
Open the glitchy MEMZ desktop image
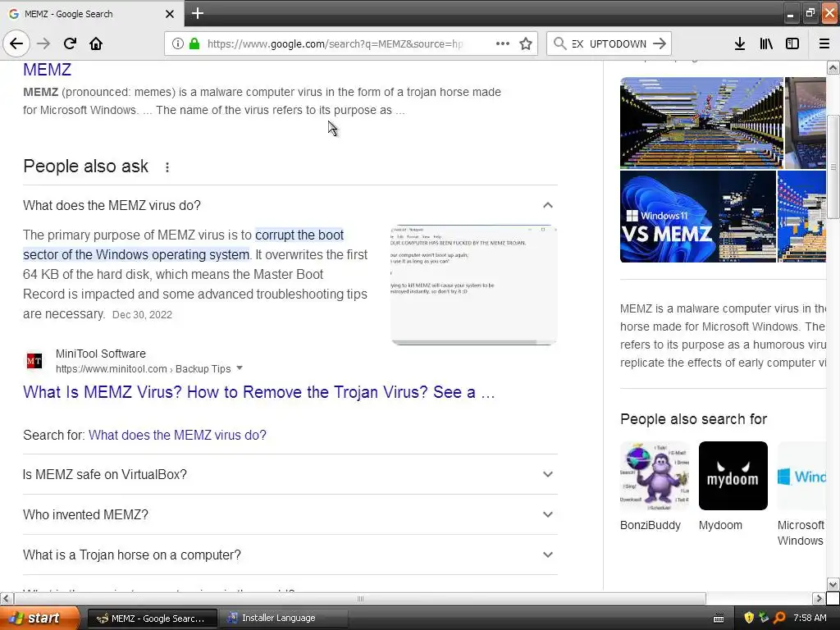click(702, 123)
